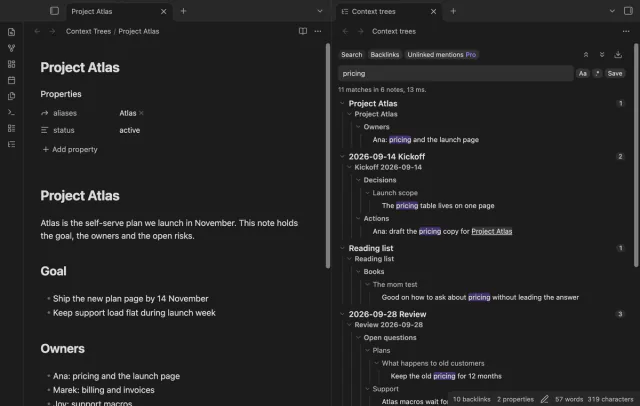Click the status property value active

(x=129, y=130)
